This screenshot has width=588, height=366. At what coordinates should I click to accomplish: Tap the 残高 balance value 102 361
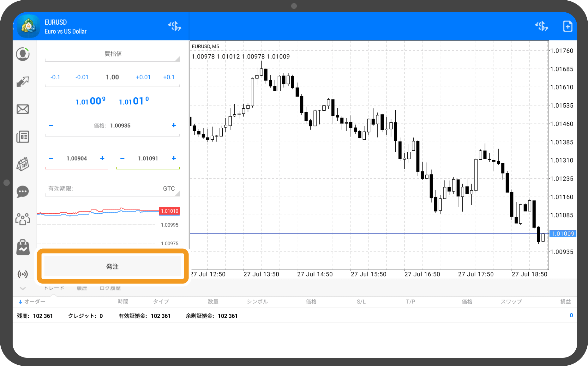pyautogui.click(x=43, y=316)
